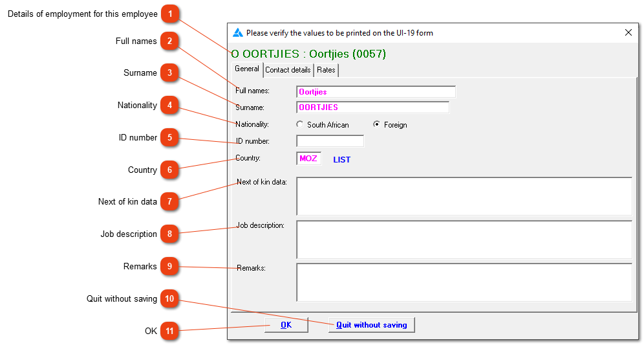The width and height of the screenshot is (644, 347).
Task: Click the 'Country:' field label
Action: (248, 158)
